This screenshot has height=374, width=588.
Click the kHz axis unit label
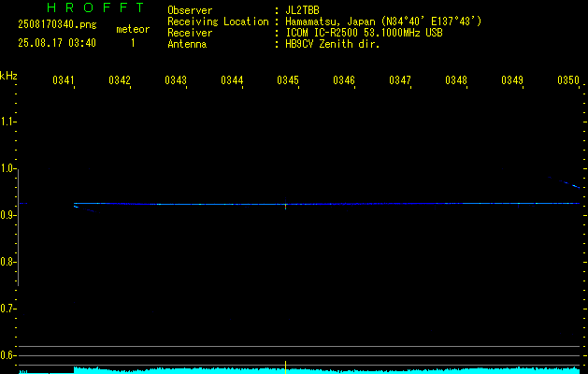click(x=8, y=76)
